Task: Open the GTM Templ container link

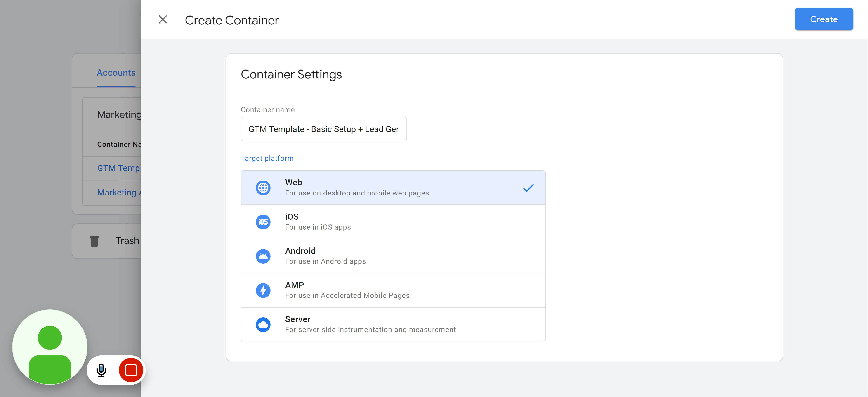Action: (x=119, y=168)
